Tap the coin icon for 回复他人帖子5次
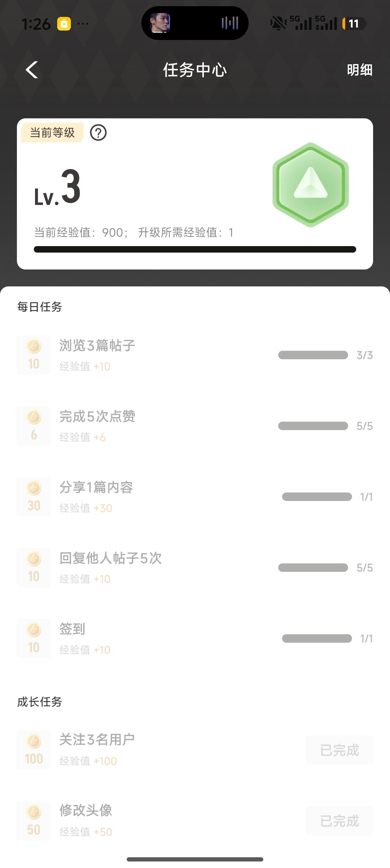Screen dimensions: 390x868 34,567
